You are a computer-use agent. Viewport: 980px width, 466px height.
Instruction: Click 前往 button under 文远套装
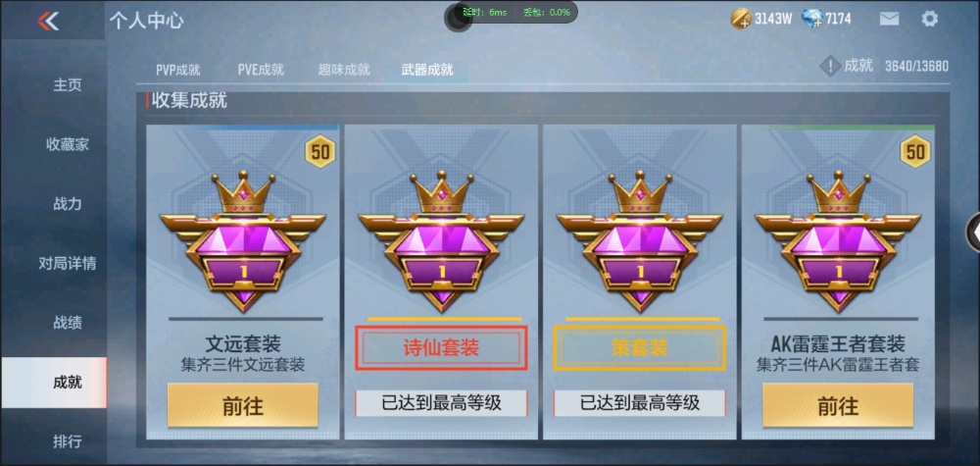click(242, 406)
